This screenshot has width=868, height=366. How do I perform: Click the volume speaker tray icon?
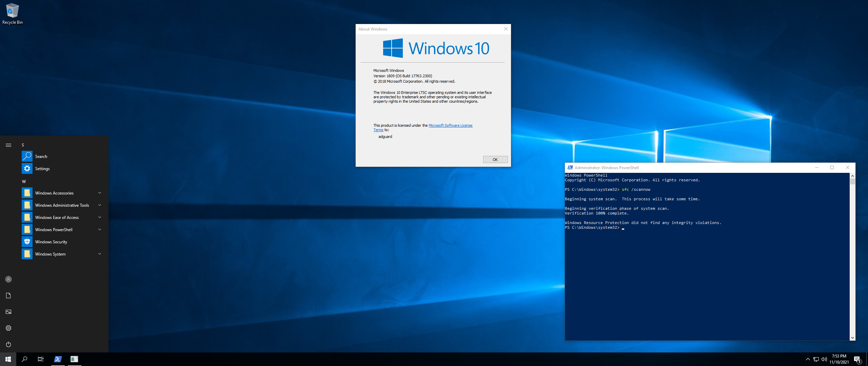(x=824, y=359)
